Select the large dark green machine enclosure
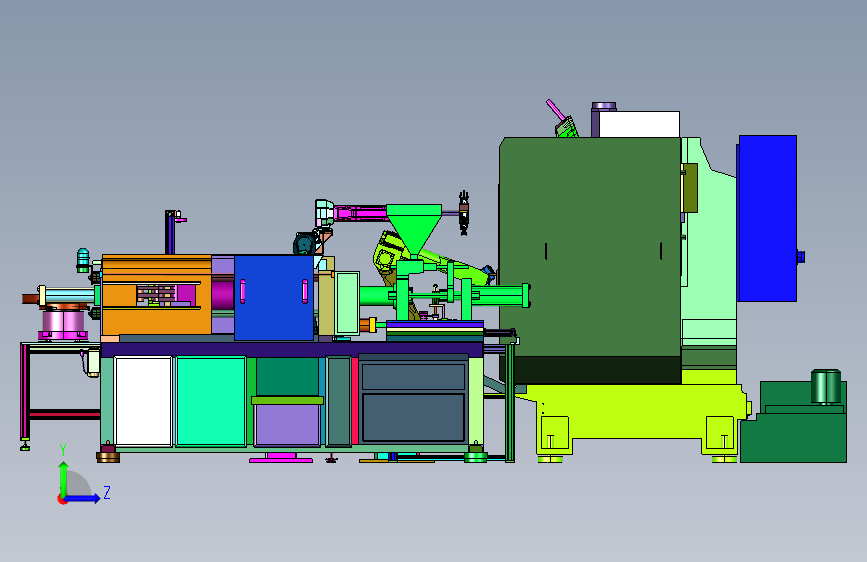The height and width of the screenshot is (562, 867). tap(589, 260)
